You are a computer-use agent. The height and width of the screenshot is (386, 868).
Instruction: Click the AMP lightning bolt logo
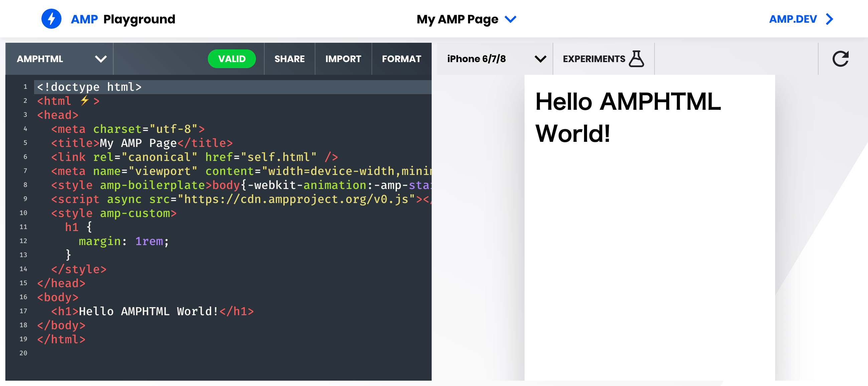click(x=51, y=19)
